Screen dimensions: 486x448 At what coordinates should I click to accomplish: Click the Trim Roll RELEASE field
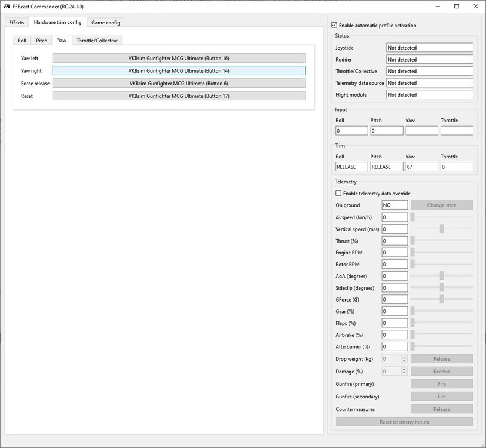pos(351,167)
